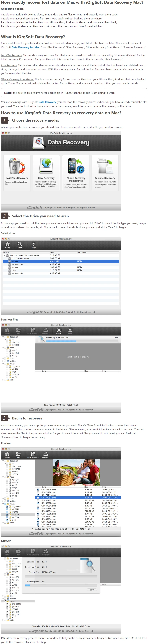Select the f25651896.bmp file row

(77, 508)
